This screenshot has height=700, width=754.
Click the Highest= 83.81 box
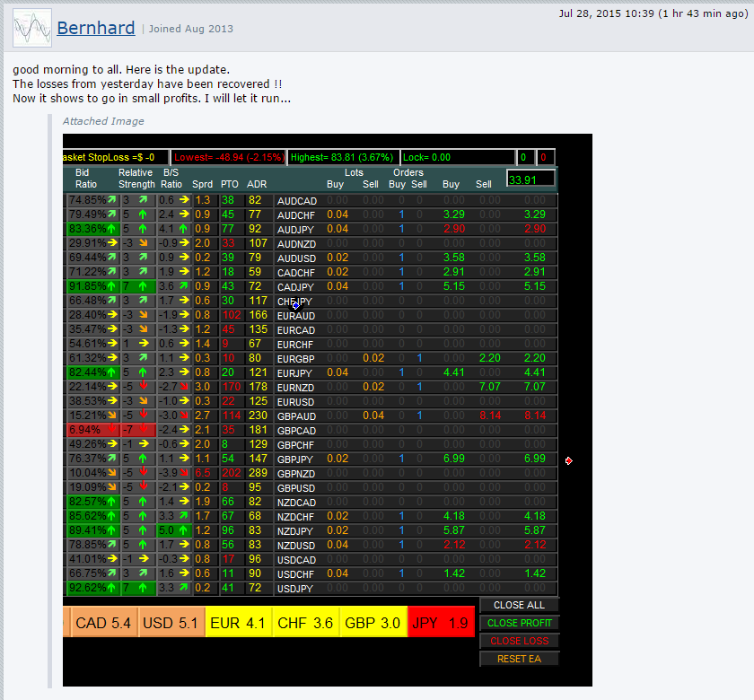pyautogui.click(x=343, y=157)
